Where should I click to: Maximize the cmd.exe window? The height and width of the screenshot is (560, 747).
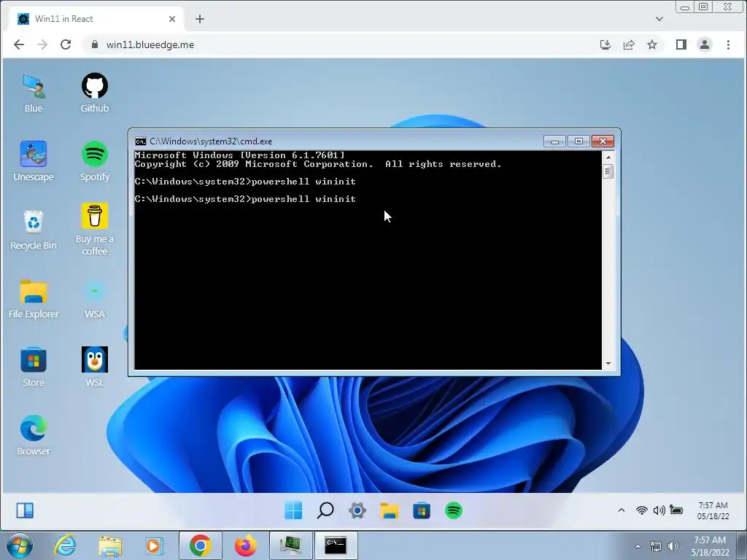coord(578,141)
